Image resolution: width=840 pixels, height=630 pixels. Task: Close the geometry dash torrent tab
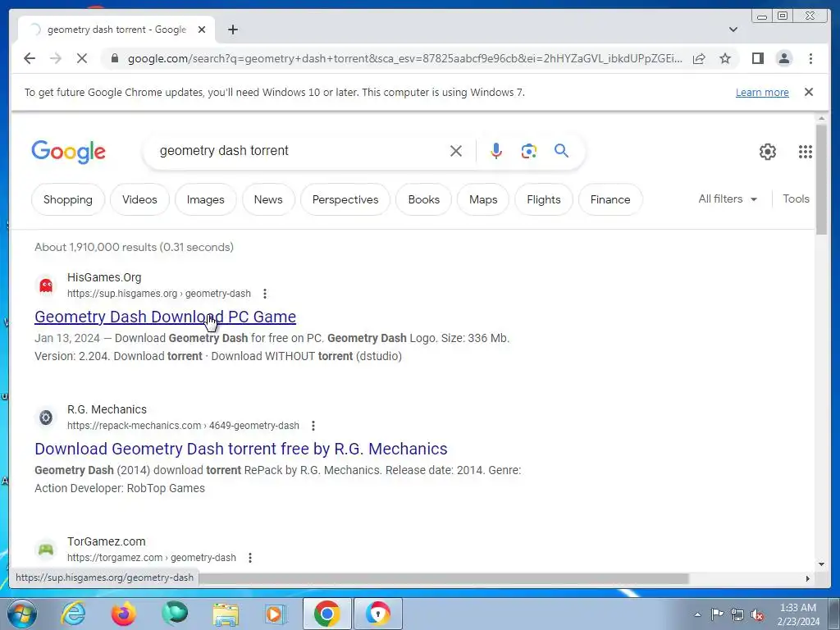[202, 30]
